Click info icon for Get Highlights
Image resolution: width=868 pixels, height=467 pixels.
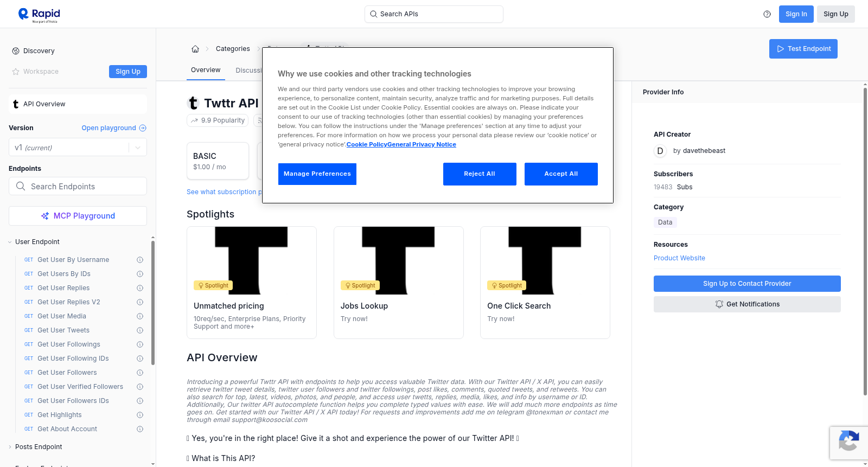pos(140,415)
